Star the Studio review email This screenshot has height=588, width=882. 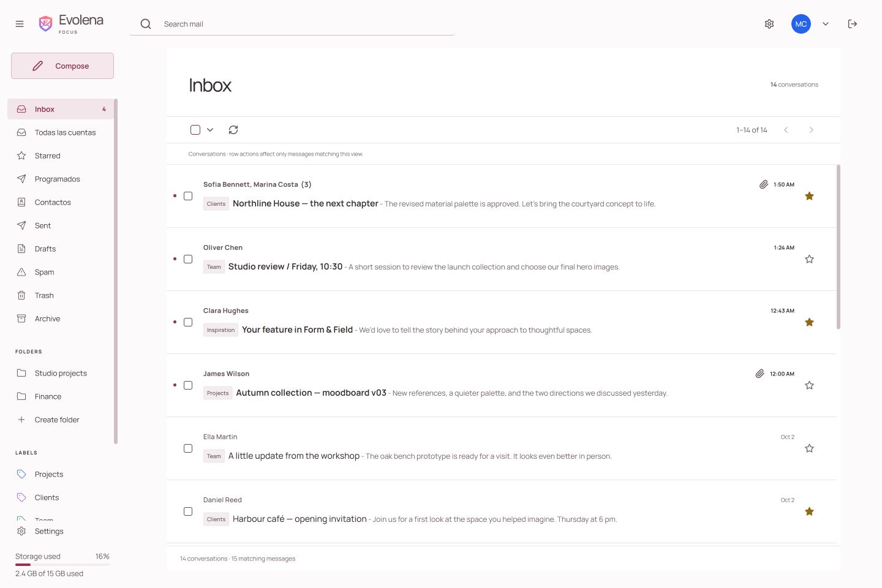809,259
